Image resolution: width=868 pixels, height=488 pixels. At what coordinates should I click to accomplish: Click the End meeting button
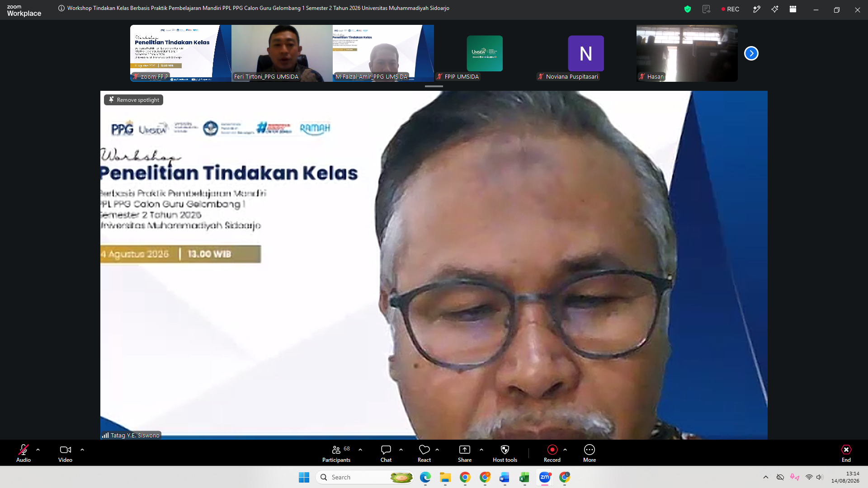click(846, 453)
